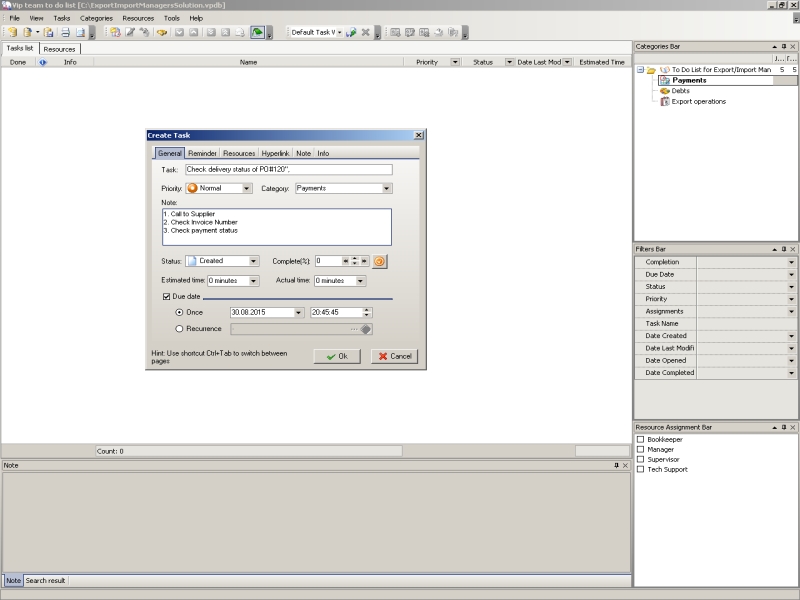This screenshot has height=600, width=800.
Task: Expand the Status dropdown showing Created
Action: click(x=253, y=261)
